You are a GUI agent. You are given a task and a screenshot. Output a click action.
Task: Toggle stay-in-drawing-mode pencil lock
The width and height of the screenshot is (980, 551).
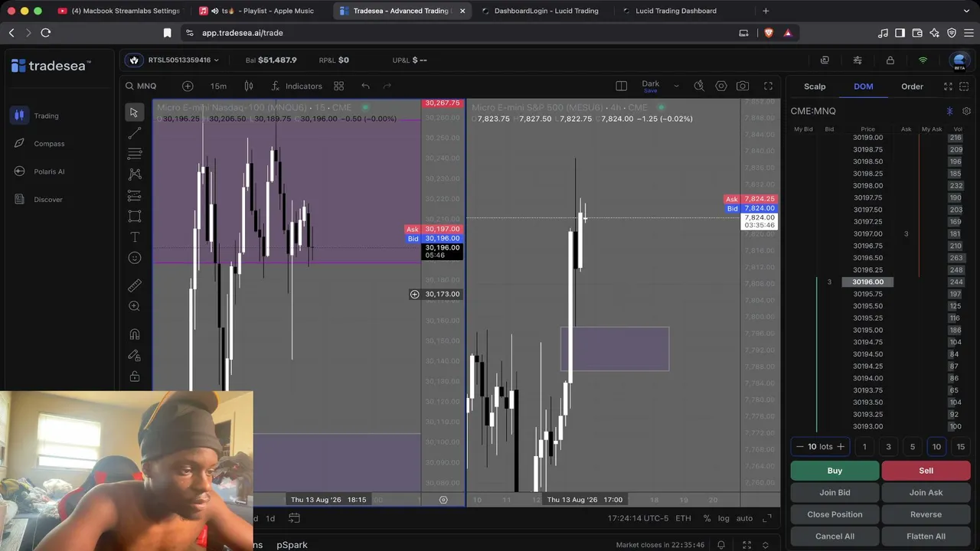pos(134,355)
